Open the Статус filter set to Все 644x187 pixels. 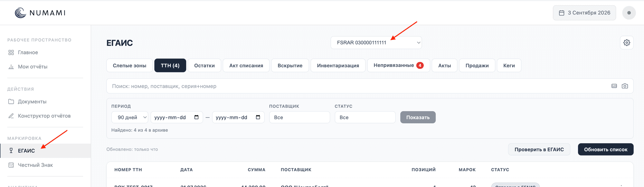(365, 117)
